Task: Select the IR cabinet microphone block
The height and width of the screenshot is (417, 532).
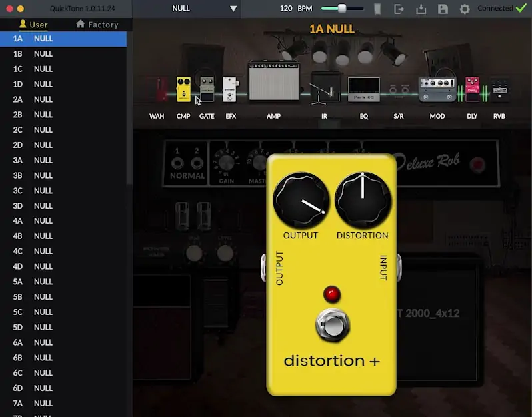Action: [325, 88]
